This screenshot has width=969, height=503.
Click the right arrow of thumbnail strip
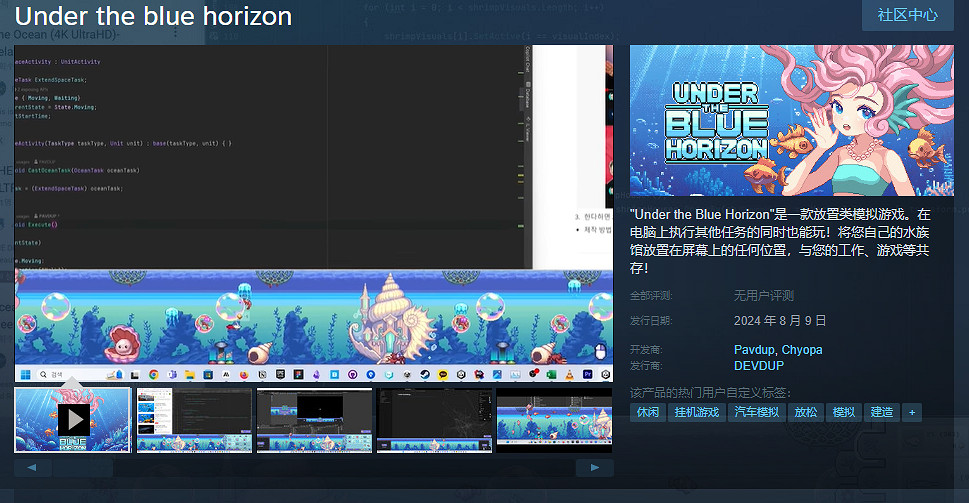pos(595,468)
